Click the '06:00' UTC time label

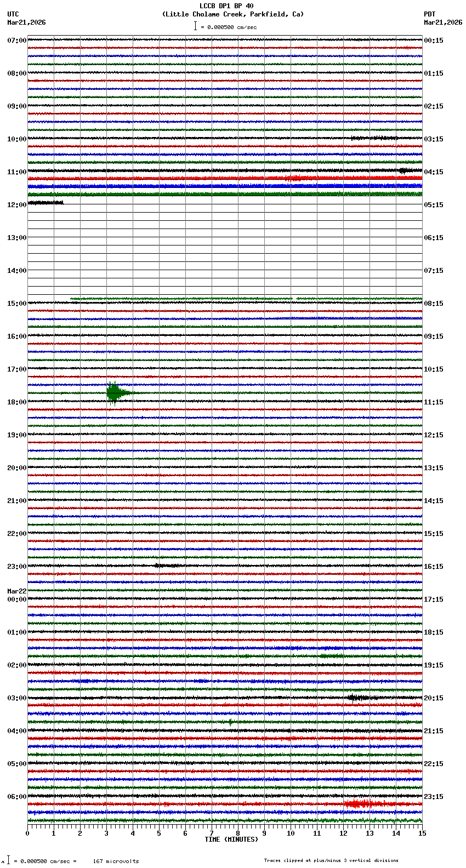(16, 797)
